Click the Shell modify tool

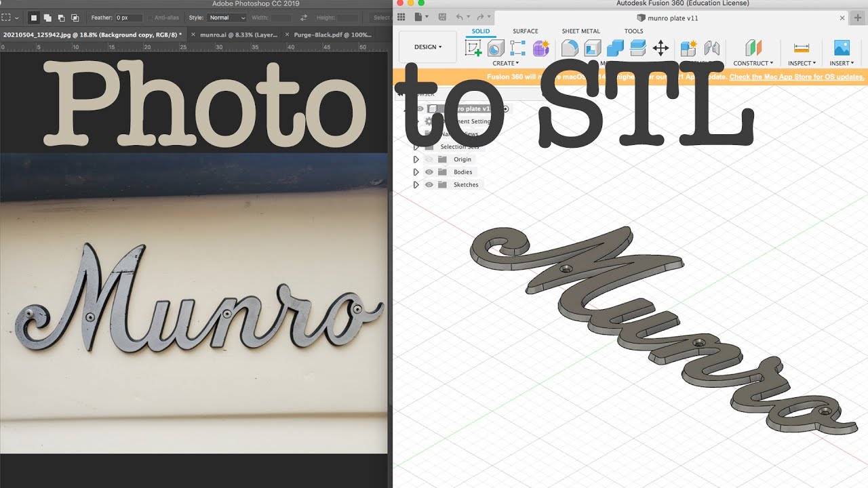(x=593, y=48)
